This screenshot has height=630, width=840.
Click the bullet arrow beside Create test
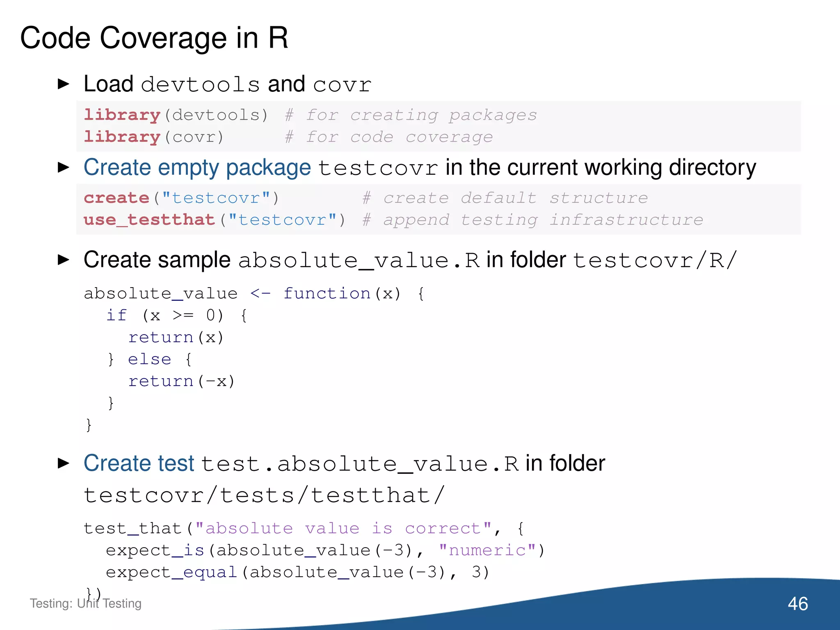coord(64,463)
